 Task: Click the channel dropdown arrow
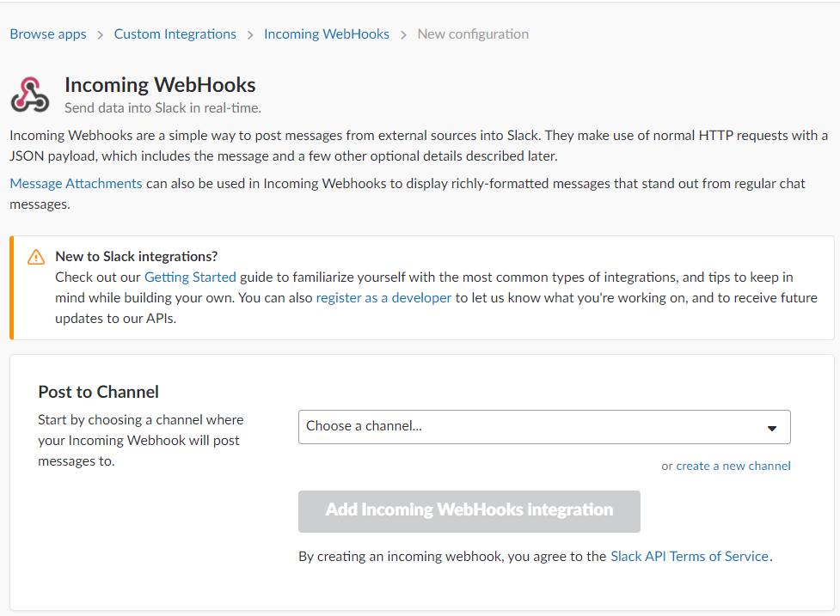pyautogui.click(x=771, y=428)
